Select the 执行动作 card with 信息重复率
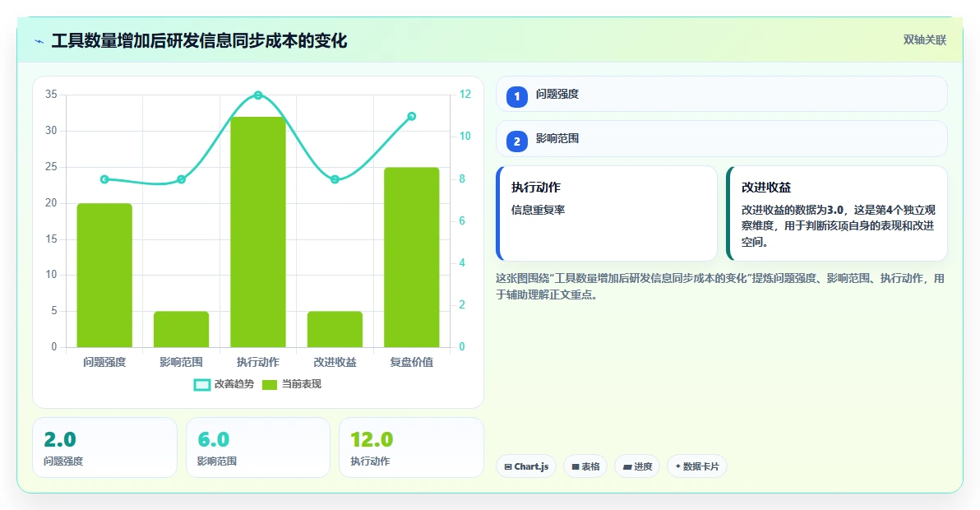980x510 pixels. 606,213
